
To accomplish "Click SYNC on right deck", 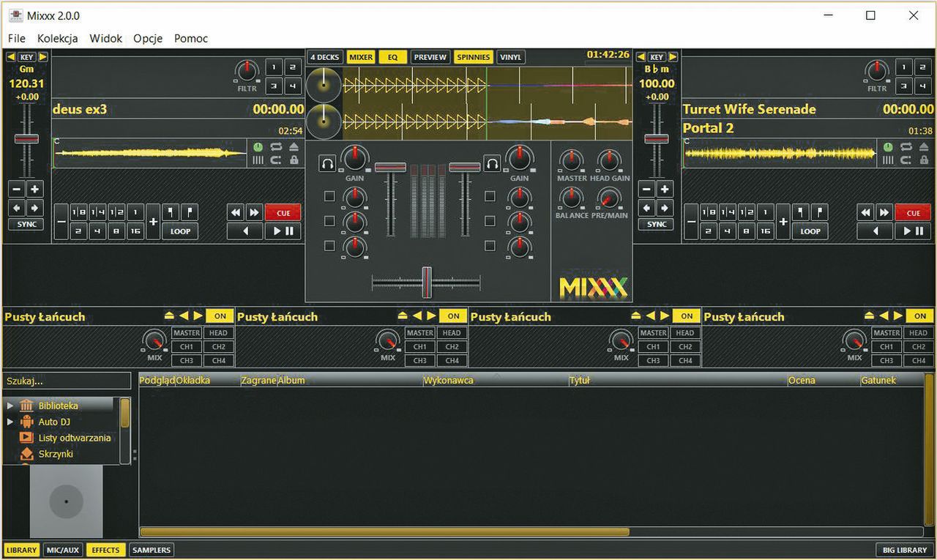I will pyautogui.click(x=657, y=224).
